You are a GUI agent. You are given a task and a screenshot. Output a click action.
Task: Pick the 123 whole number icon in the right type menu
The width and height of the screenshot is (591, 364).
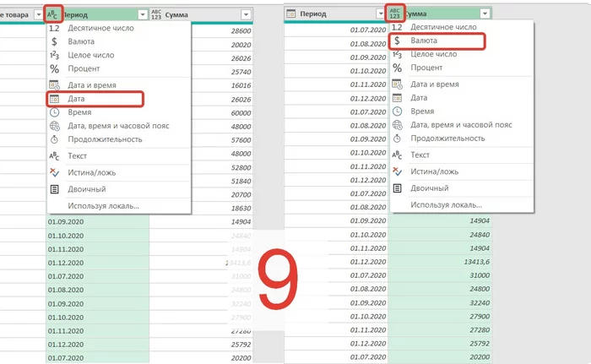pyautogui.click(x=397, y=54)
